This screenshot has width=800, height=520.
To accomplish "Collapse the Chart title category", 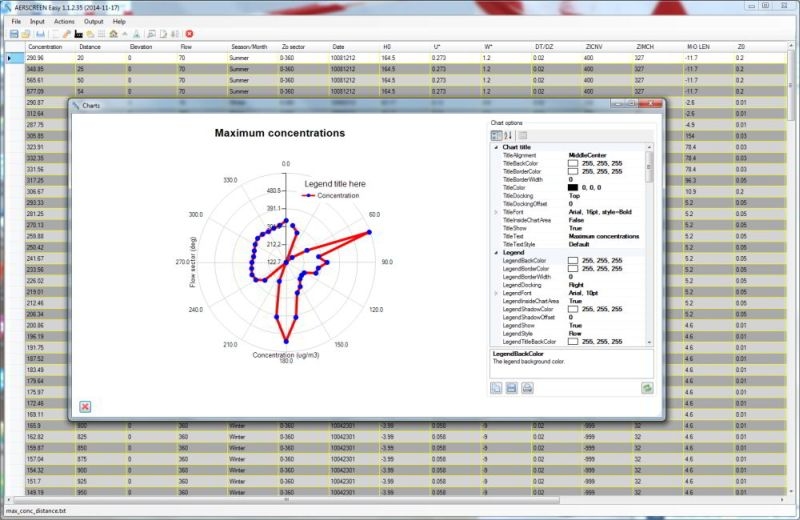I will tap(495, 147).
